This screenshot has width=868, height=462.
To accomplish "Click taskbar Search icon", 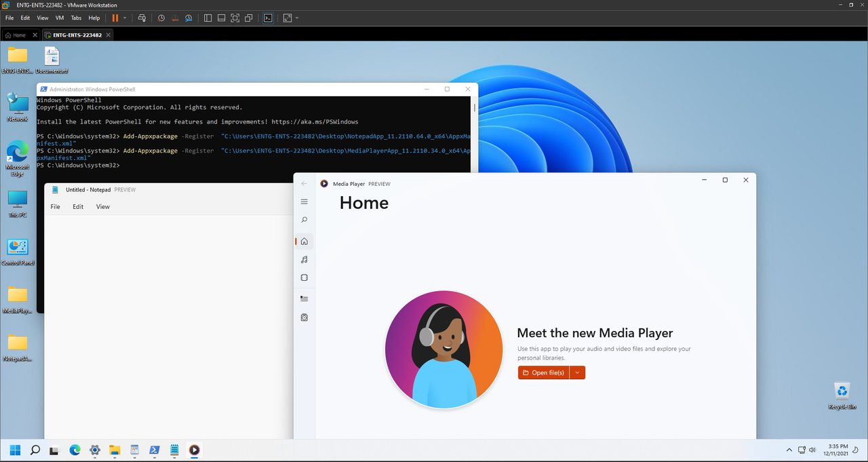I will point(35,449).
